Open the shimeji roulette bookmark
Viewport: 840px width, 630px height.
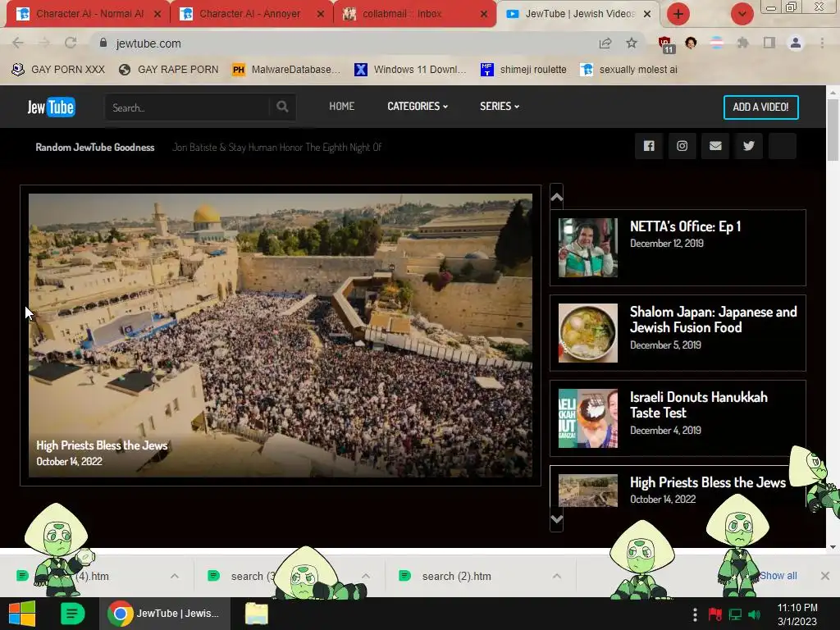click(x=523, y=70)
